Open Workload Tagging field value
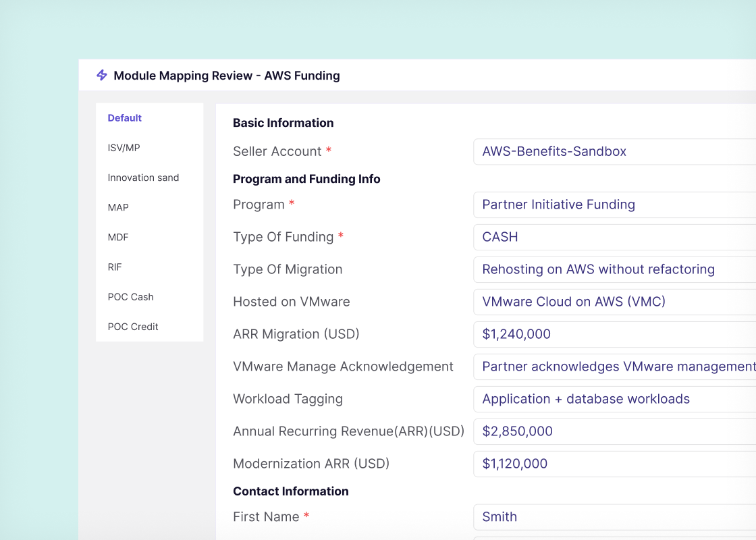Screen dimensions: 756x540 point(615,399)
